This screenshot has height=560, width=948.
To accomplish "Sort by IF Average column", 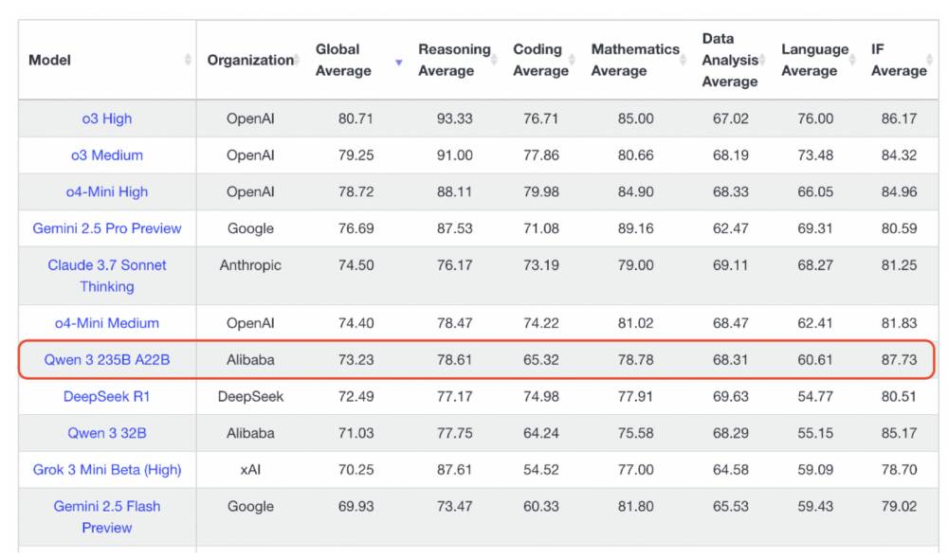I will click(899, 60).
